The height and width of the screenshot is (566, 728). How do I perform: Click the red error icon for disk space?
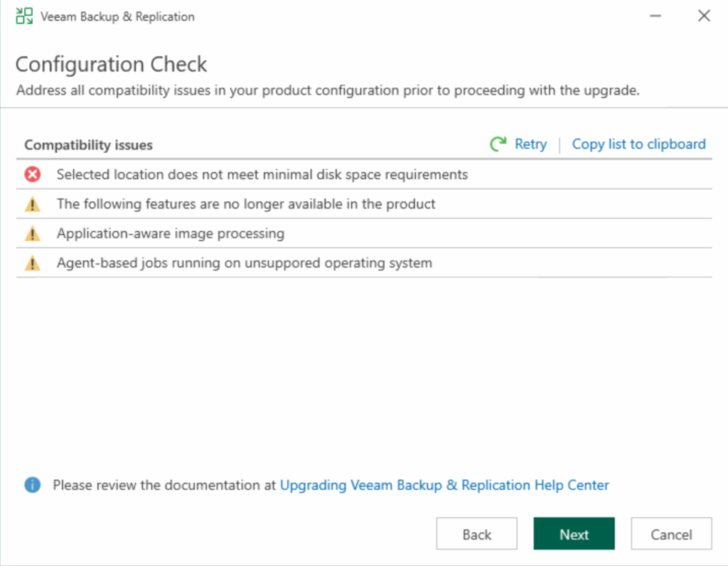pyautogui.click(x=33, y=174)
